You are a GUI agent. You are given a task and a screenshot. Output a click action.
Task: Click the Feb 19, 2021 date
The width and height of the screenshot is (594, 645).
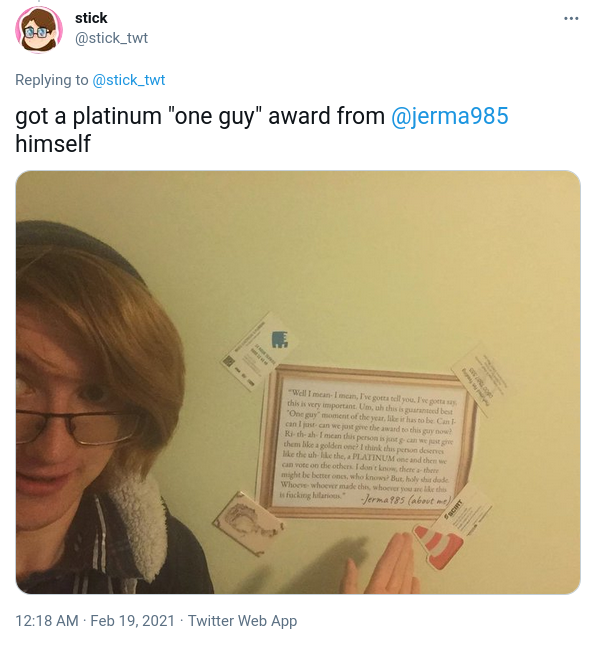[x=132, y=621]
